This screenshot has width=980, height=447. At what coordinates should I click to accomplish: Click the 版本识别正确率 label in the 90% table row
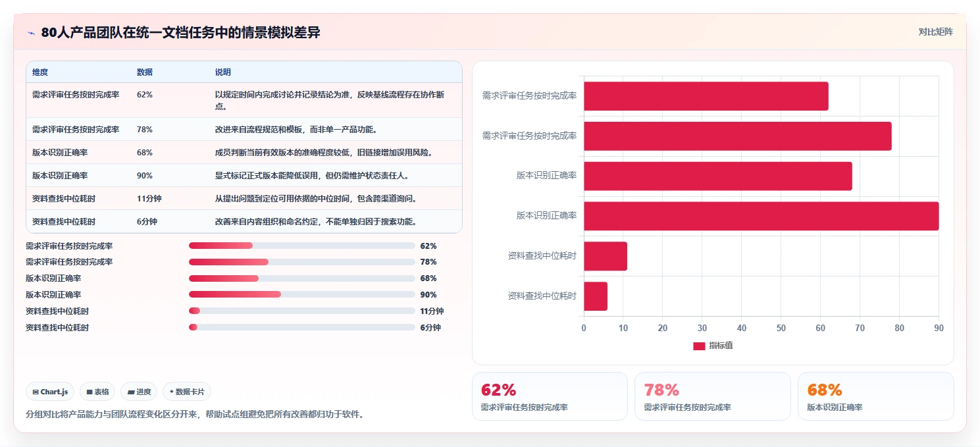coord(60,175)
